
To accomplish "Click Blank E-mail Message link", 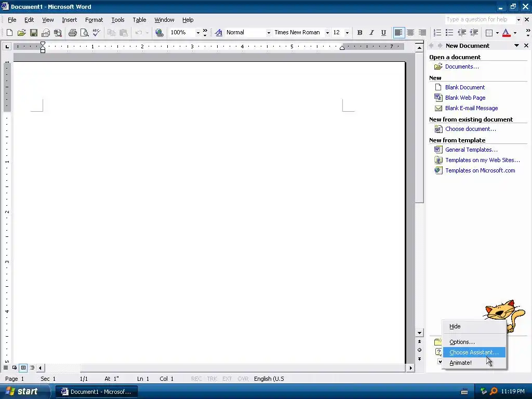I will [x=471, y=108].
